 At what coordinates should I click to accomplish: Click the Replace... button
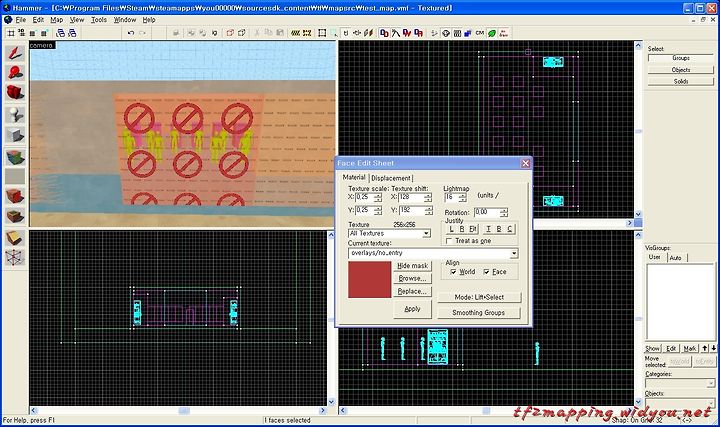tap(412, 291)
